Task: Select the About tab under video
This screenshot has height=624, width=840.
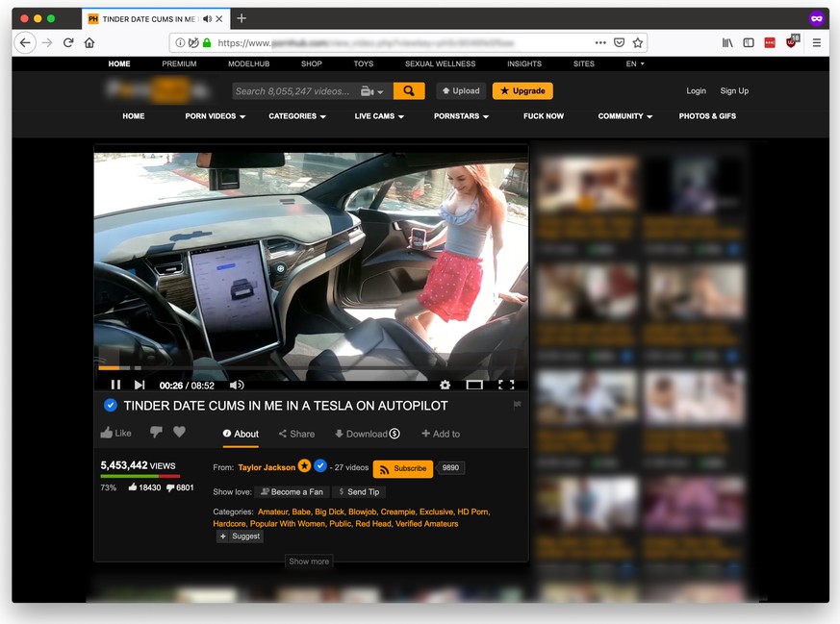Action: (241, 434)
